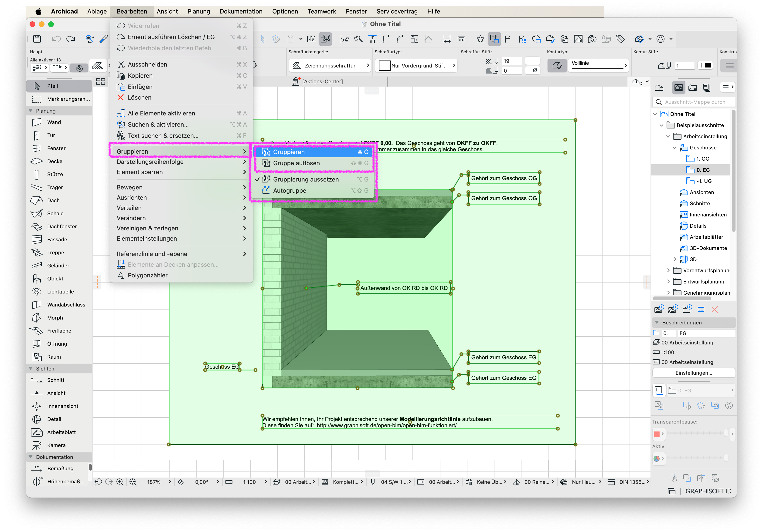This screenshot has width=763, height=532.
Task: Collapse the Geschosse tree node
Action: (x=674, y=148)
